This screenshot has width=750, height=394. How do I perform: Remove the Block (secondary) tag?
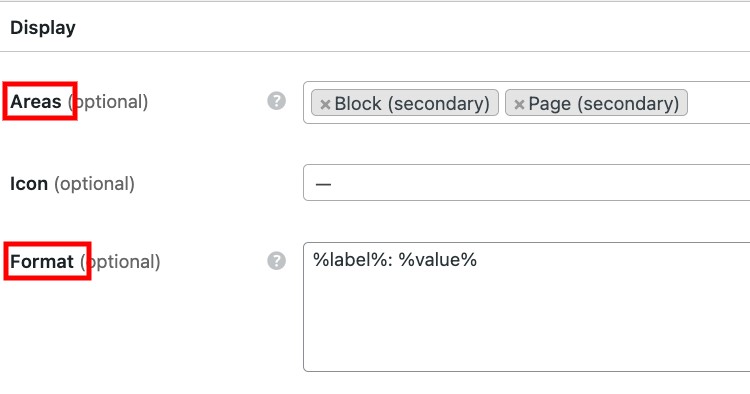point(325,104)
